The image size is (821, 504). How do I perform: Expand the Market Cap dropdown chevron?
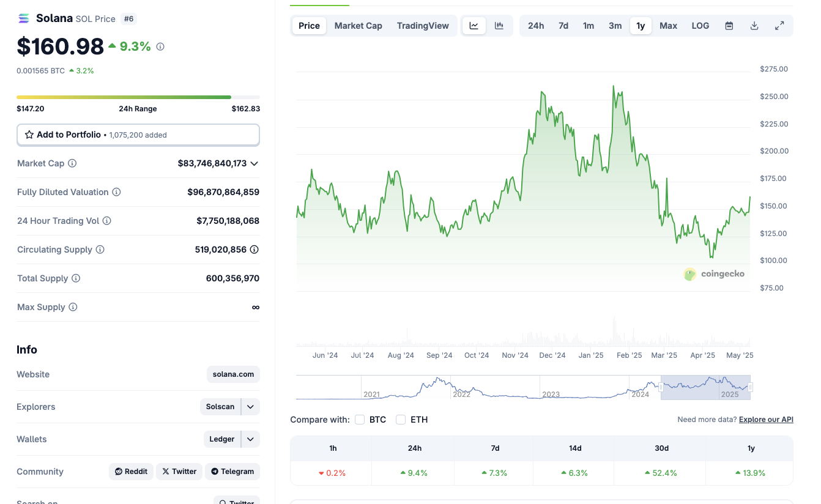click(254, 163)
